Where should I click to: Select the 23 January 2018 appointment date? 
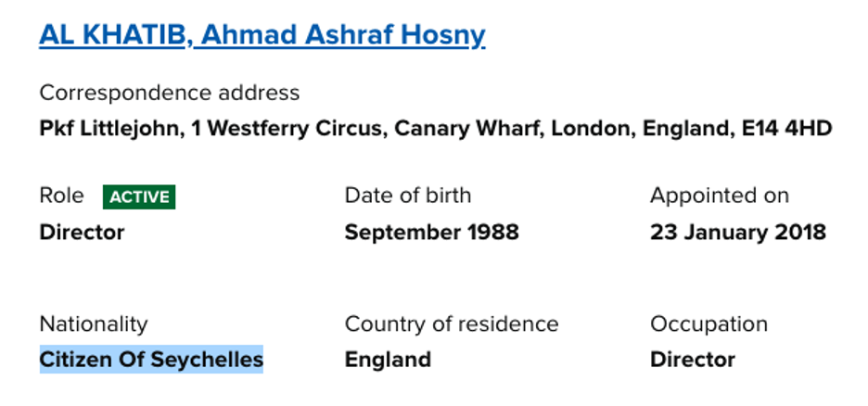[x=737, y=232]
